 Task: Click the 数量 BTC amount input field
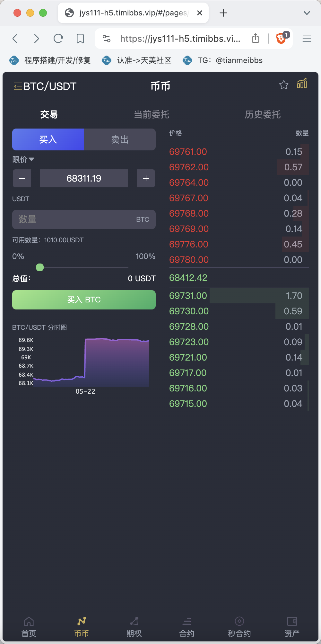77,219
